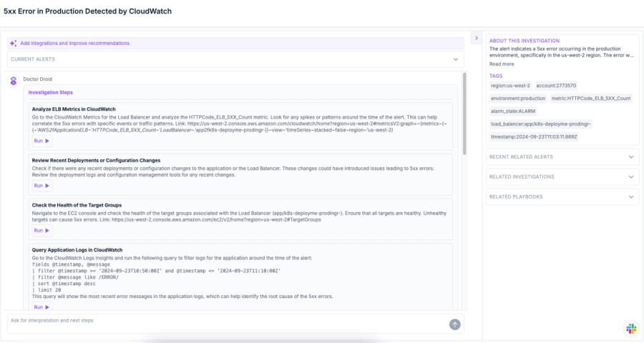Send message with the up-arrow button

[454, 324]
